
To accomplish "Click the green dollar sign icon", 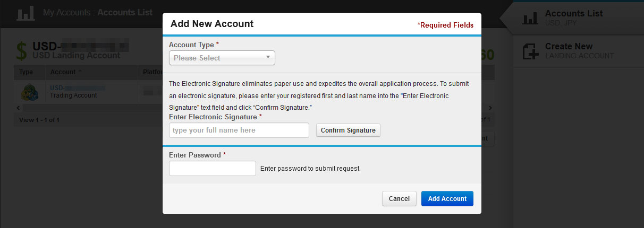I will click(21, 51).
